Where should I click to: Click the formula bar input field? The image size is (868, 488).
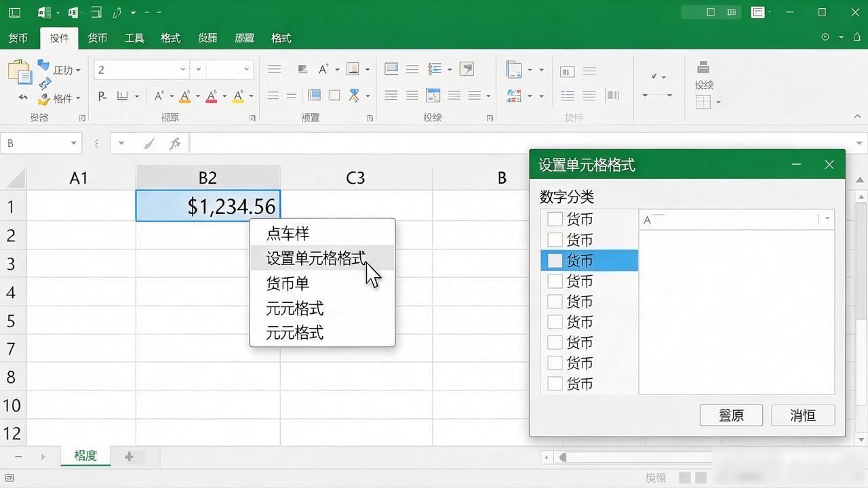tap(521, 143)
